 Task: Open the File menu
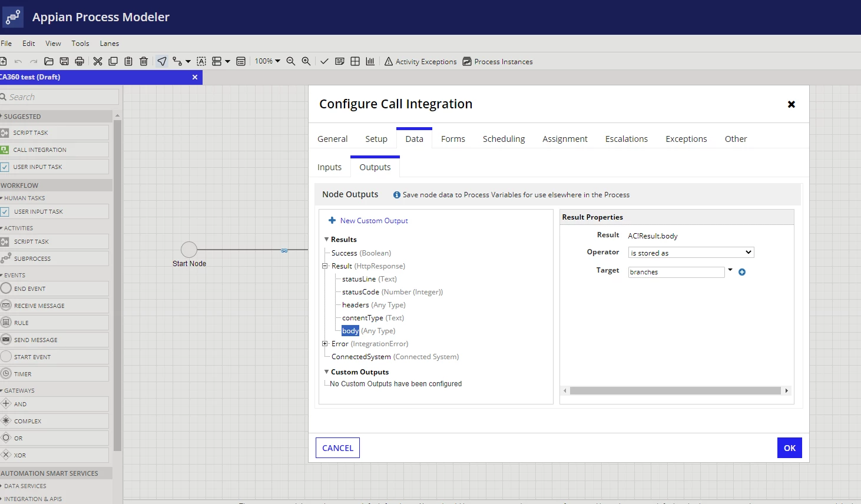click(6, 44)
